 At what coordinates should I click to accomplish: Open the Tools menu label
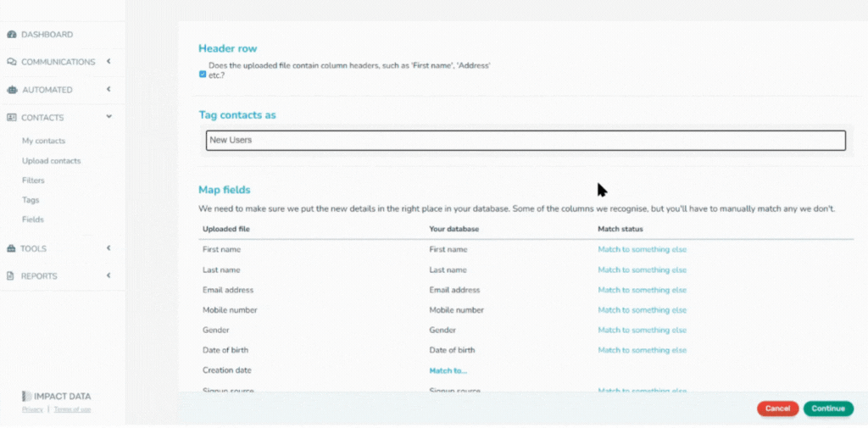pos(33,248)
